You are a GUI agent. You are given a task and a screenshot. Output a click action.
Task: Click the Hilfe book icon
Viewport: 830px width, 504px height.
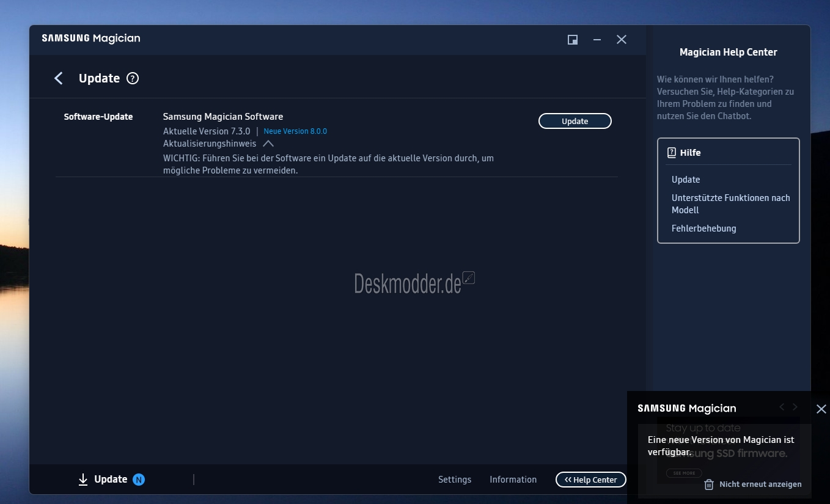671,153
